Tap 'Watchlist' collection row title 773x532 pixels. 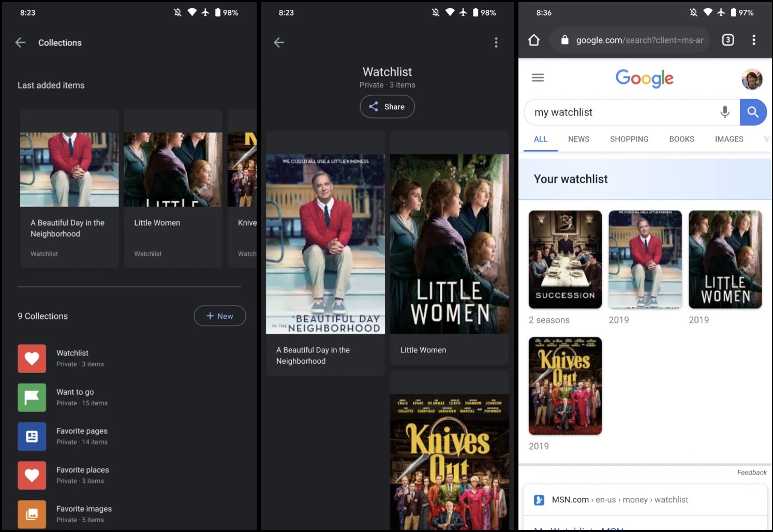coord(72,353)
